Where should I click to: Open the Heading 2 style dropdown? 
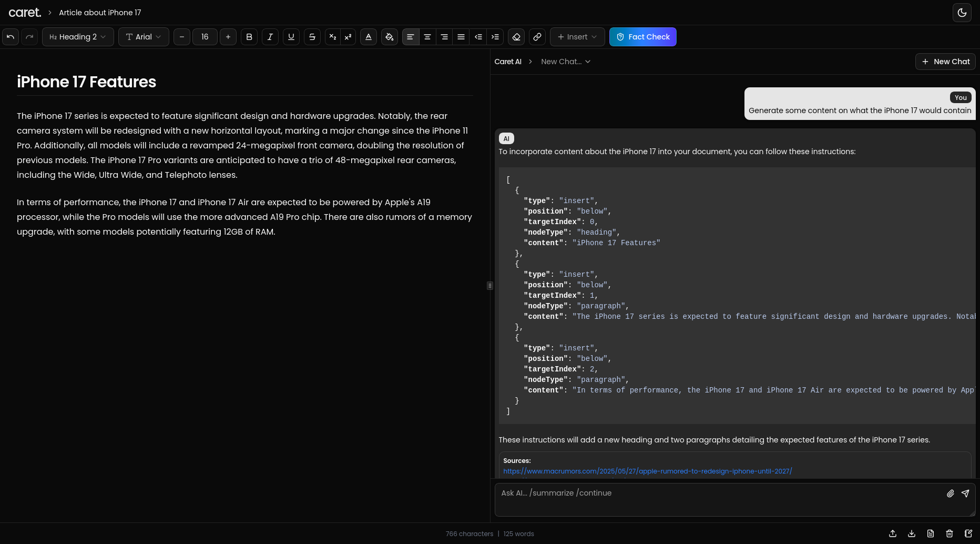coord(78,37)
